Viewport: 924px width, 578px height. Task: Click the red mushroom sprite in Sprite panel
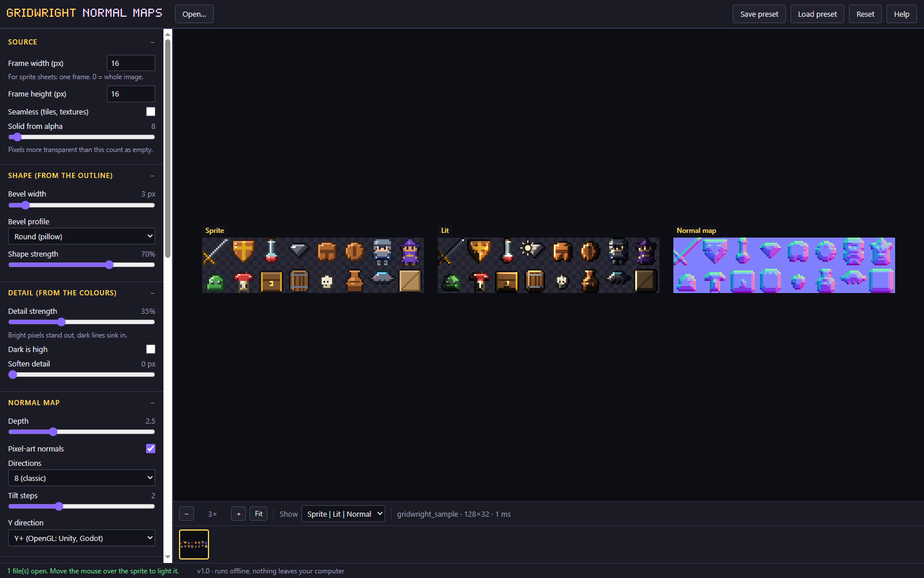244,281
